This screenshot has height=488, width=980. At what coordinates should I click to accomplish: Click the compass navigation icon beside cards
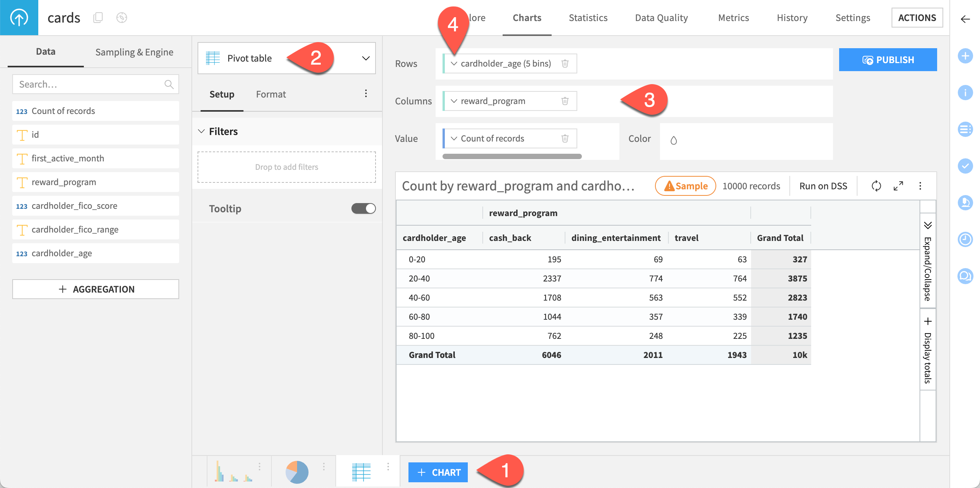click(122, 18)
